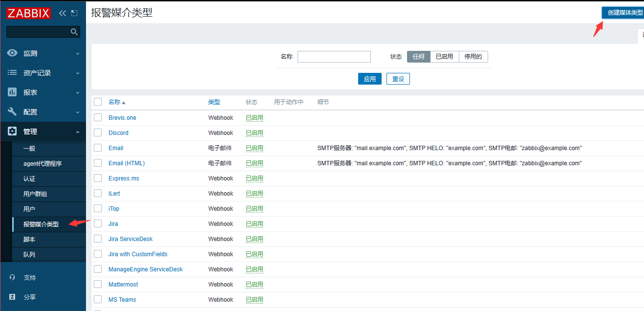Check the iTop row checkbox
This screenshot has height=311, width=644.
point(98,208)
